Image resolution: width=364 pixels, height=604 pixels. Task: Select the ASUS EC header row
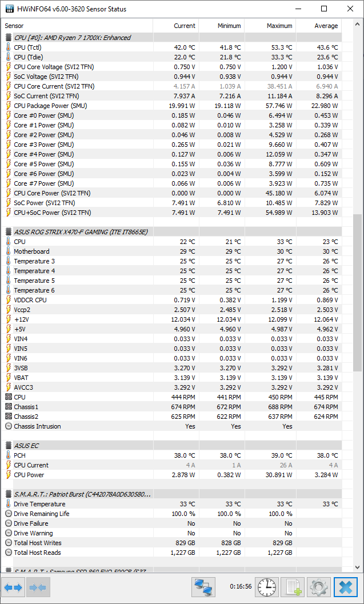coord(172,446)
